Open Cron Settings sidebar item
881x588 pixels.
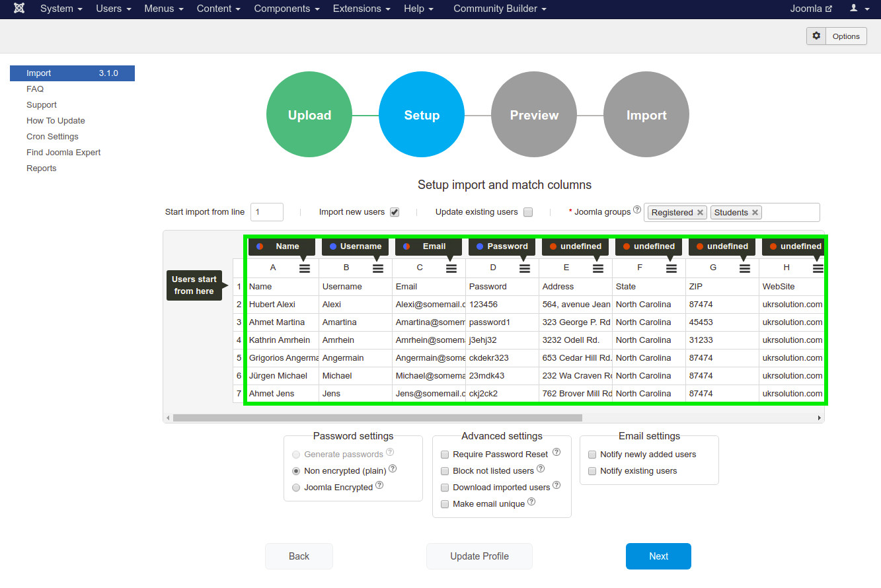coord(52,137)
